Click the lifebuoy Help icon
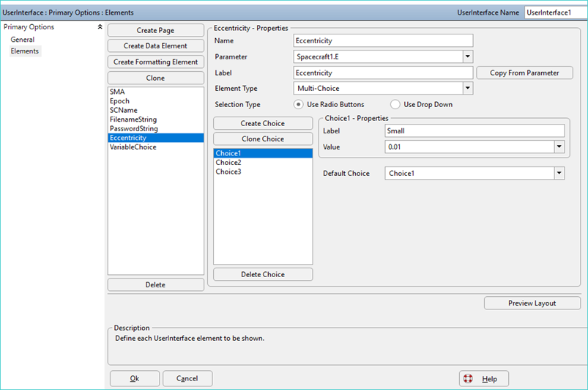 click(x=468, y=378)
